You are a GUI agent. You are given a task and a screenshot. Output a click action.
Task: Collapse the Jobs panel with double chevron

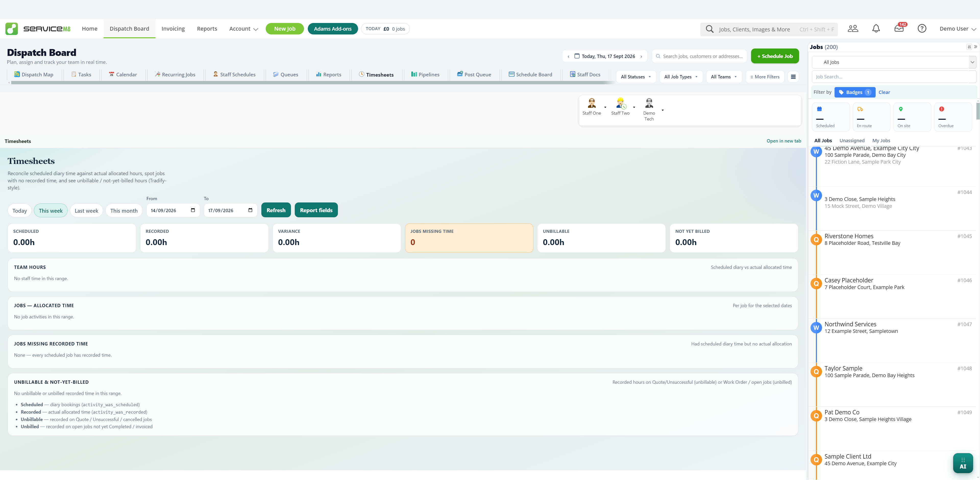click(x=975, y=47)
